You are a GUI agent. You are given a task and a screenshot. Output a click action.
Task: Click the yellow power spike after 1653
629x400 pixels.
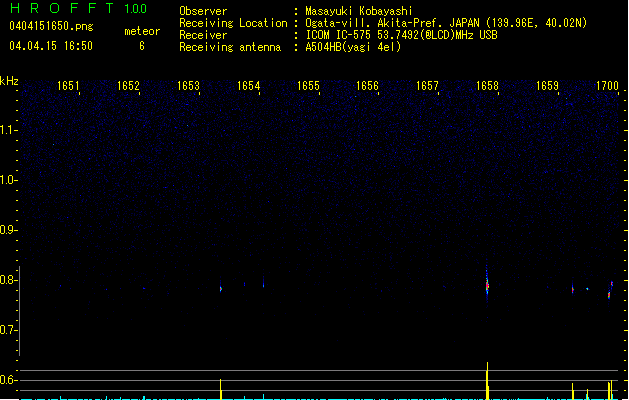click(221, 389)
